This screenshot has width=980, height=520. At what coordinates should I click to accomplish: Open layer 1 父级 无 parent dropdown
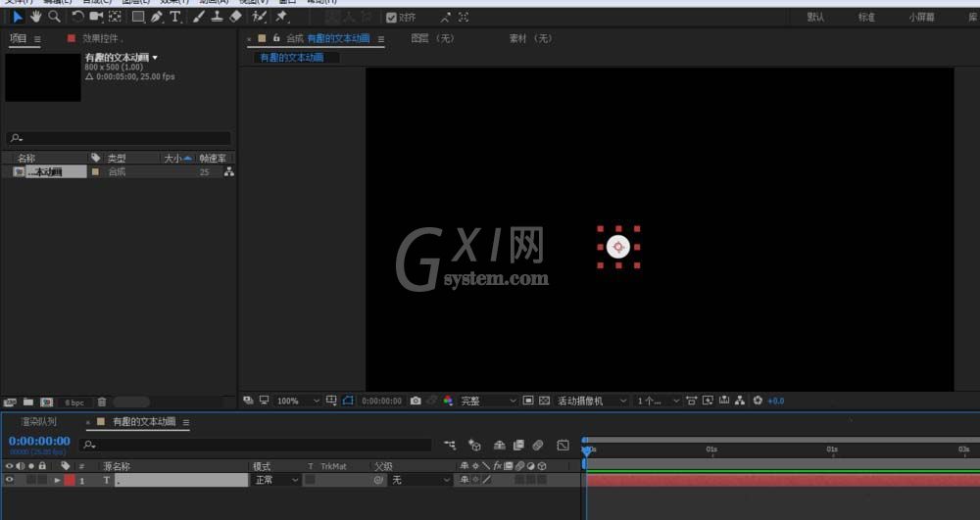419,480
